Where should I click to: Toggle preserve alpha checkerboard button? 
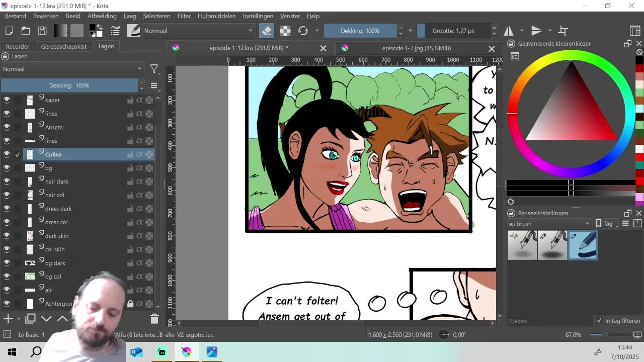pos(285,31)
